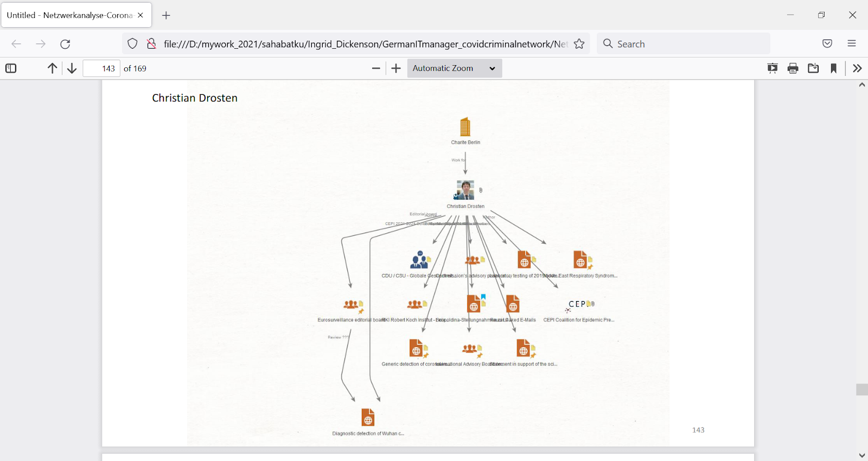View site information for local file
This screenshot has width=868, height=461.
[151, 44]
